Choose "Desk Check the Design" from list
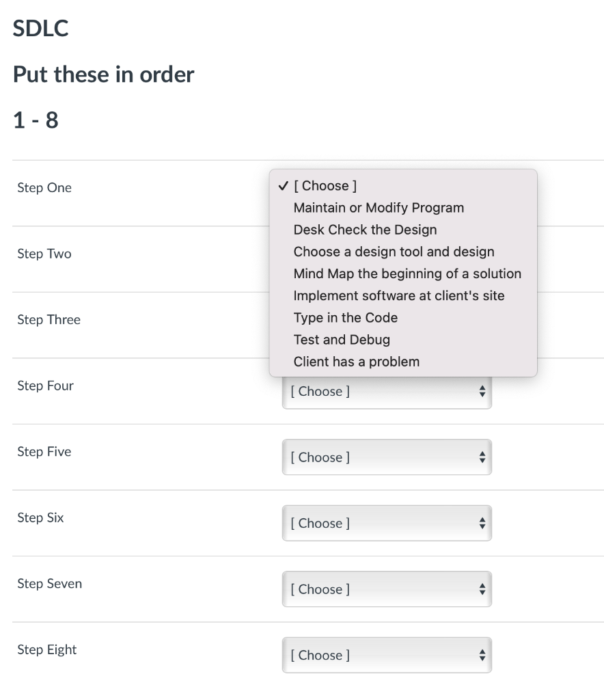The height and width of the screenshot is (700, 604). [365, 230]
